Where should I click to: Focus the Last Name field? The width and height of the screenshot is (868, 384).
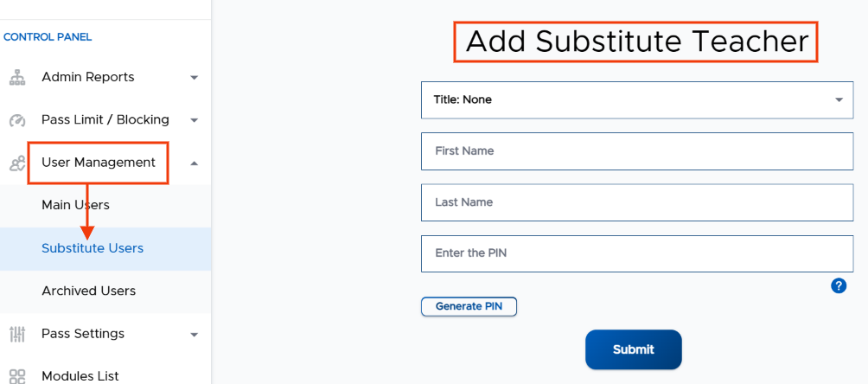(637, 202)
